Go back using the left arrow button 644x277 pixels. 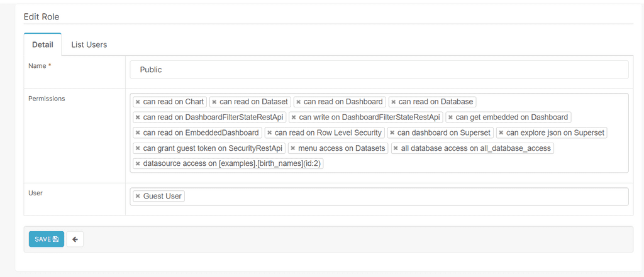click(x=75, y=239)
